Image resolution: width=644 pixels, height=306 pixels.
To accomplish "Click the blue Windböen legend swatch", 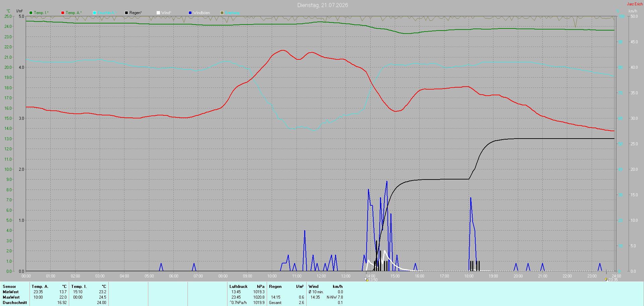I will point(190,13).
